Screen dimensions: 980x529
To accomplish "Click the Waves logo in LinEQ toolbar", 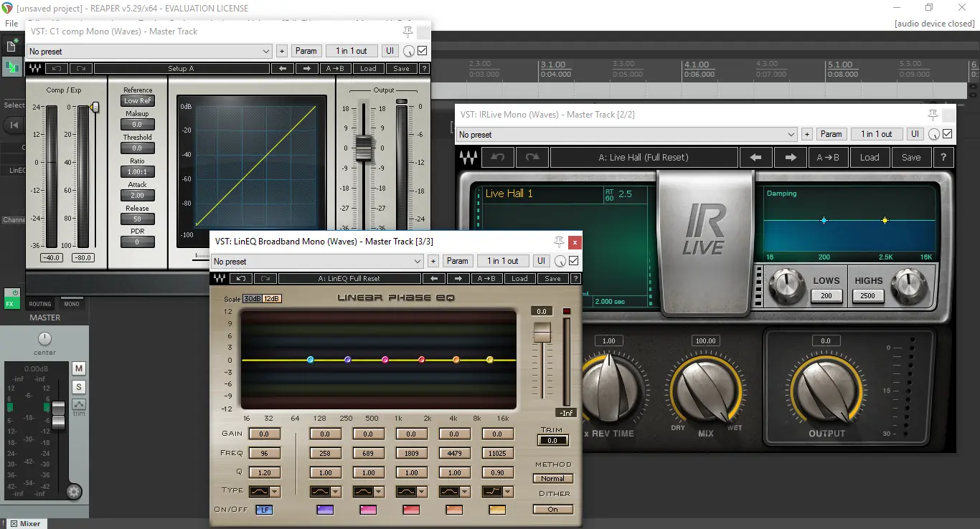I will tap(220, 278).
